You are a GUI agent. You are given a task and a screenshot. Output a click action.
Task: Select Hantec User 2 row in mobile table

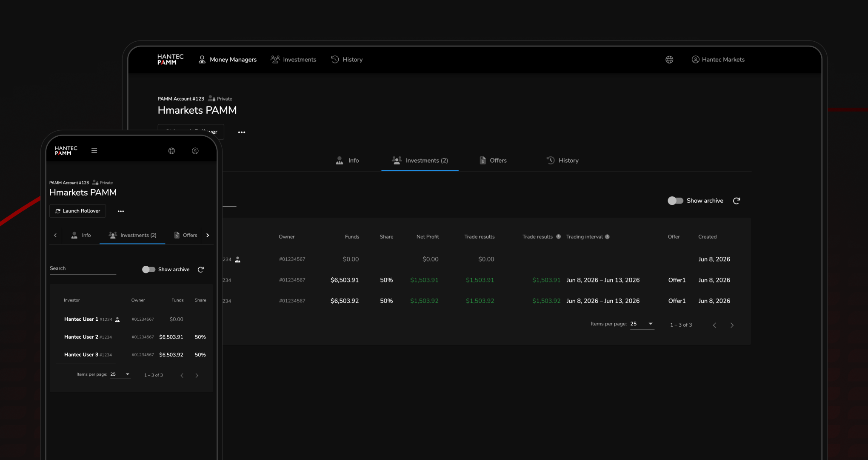pos(131,337)
